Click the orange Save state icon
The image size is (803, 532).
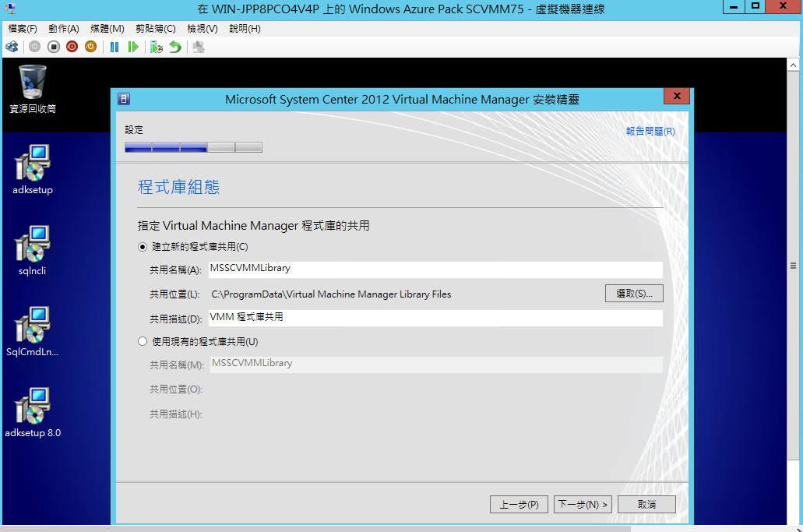90,47
